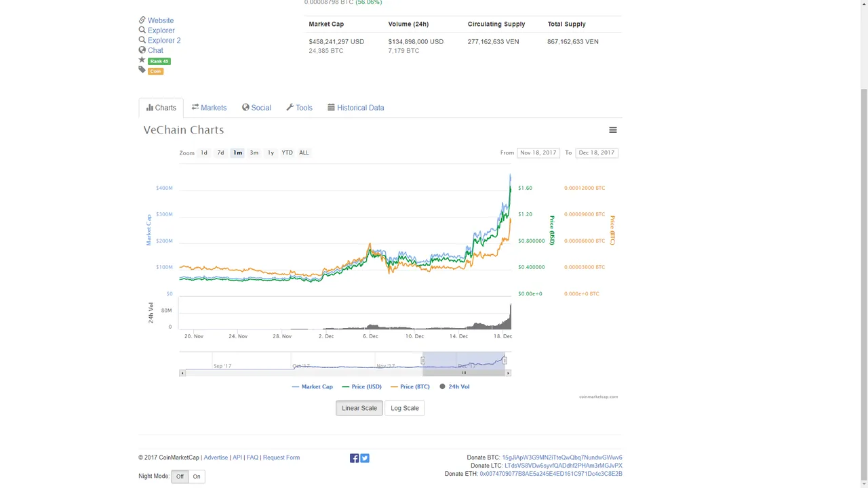Screen dimensions: 868x488
Task: Select Log Scale
Action: click(405, 408)
